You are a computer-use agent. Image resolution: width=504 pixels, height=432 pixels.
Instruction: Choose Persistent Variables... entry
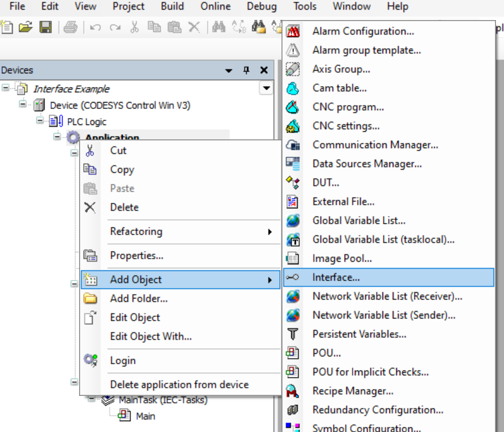pyautogui.click(x=389, y=334)
